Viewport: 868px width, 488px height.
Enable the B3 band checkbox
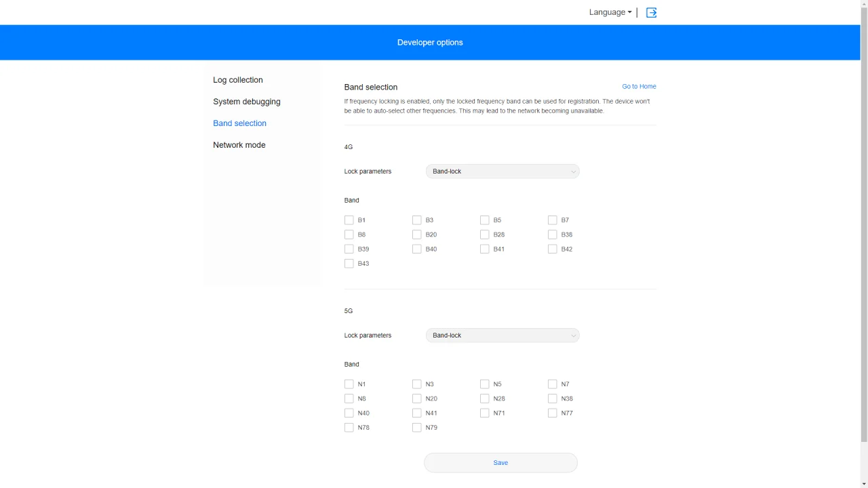[416, 220]
